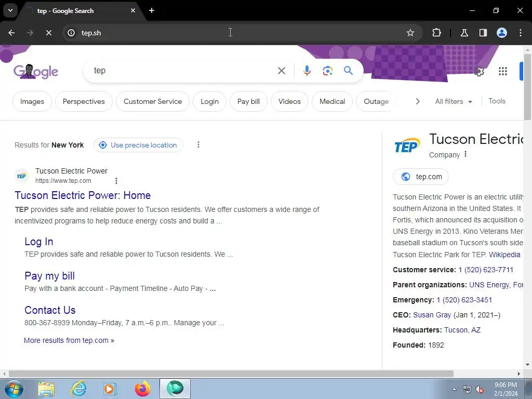The image size is (532, 399).
Task: Search by image with Google Lens icon
Action: (327, 71)
